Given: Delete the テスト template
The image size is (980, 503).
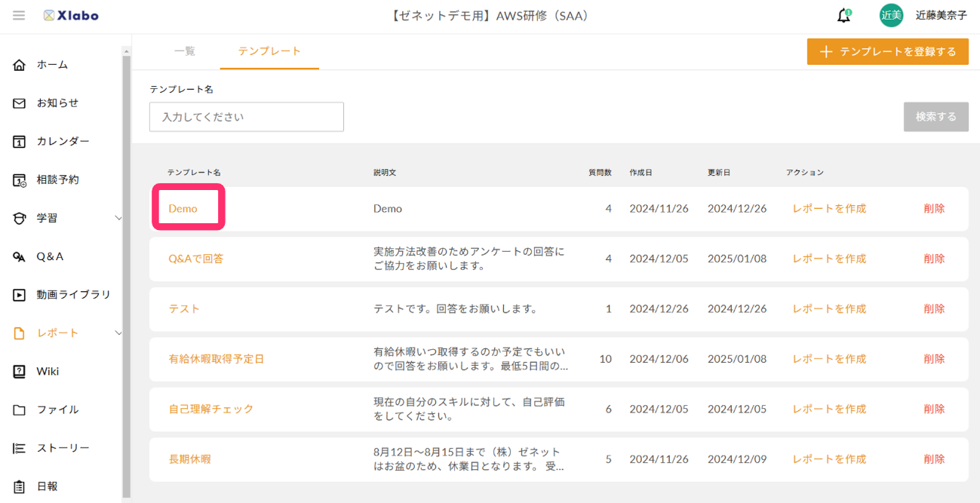Looking at the screenshot, I should pos(934,309).
